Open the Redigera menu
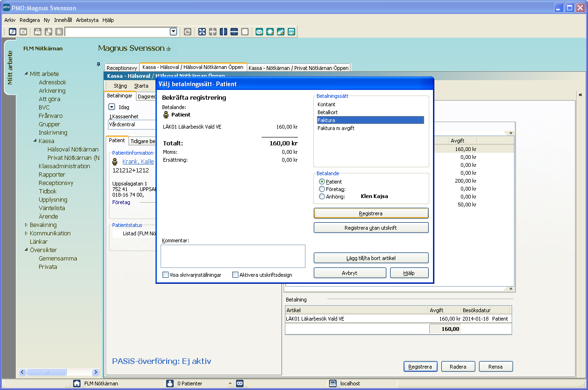Screen dimensions: 588x390 30,20
